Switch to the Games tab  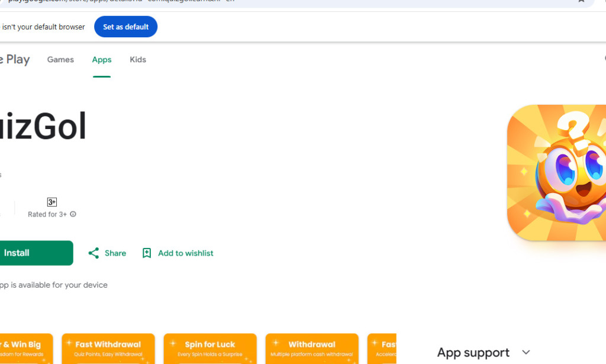60,59
